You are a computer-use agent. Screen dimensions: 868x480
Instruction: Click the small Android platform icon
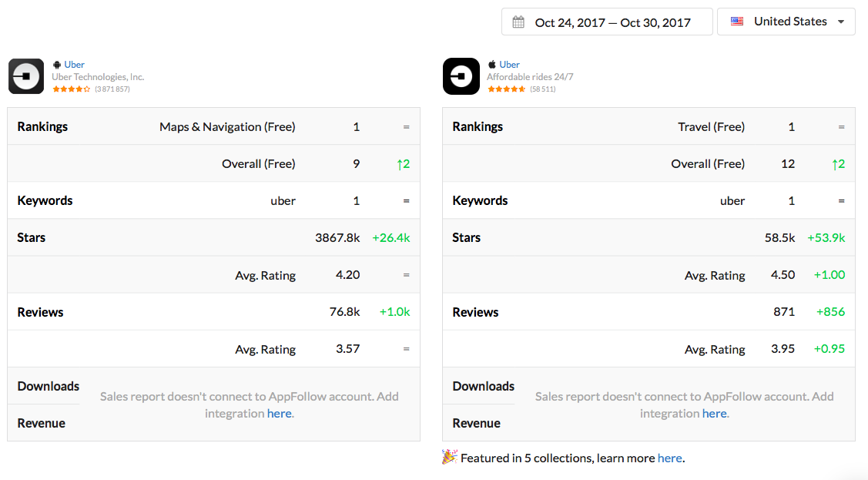[x=57, y=65]
